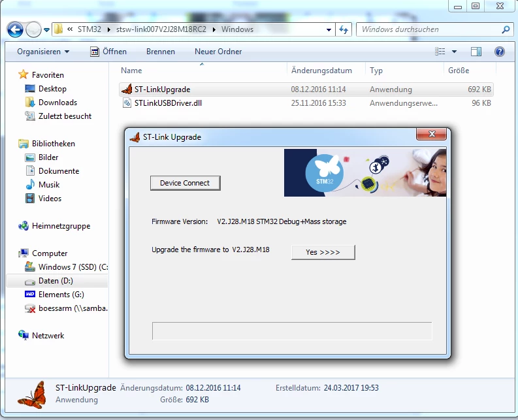The width and height of the screenshot is (518, 420).
Task: Click the Yes >>>> upgrade button
Action: [x=323, y=252]
